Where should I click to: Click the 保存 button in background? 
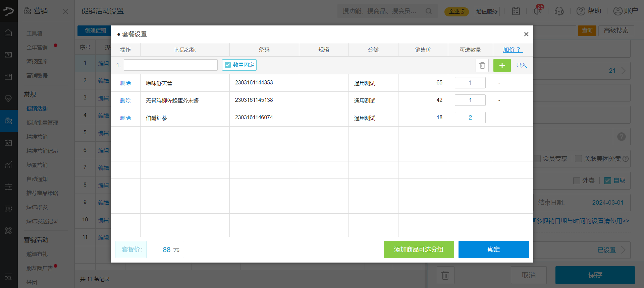(x=595, y=275)
